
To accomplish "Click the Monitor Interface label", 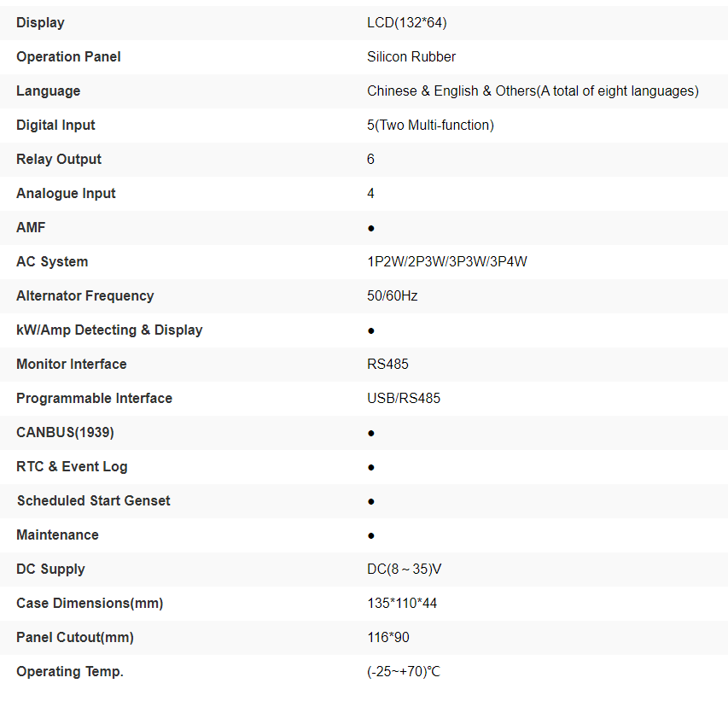I will pyautogui.click(x=71, y=364).
